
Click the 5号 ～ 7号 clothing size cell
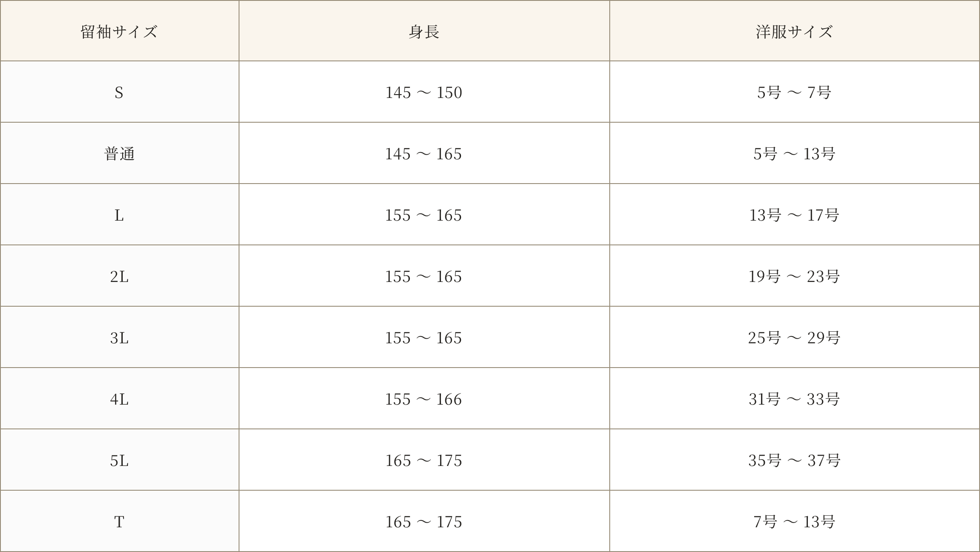pyautogui.click(x=795, y=92)
